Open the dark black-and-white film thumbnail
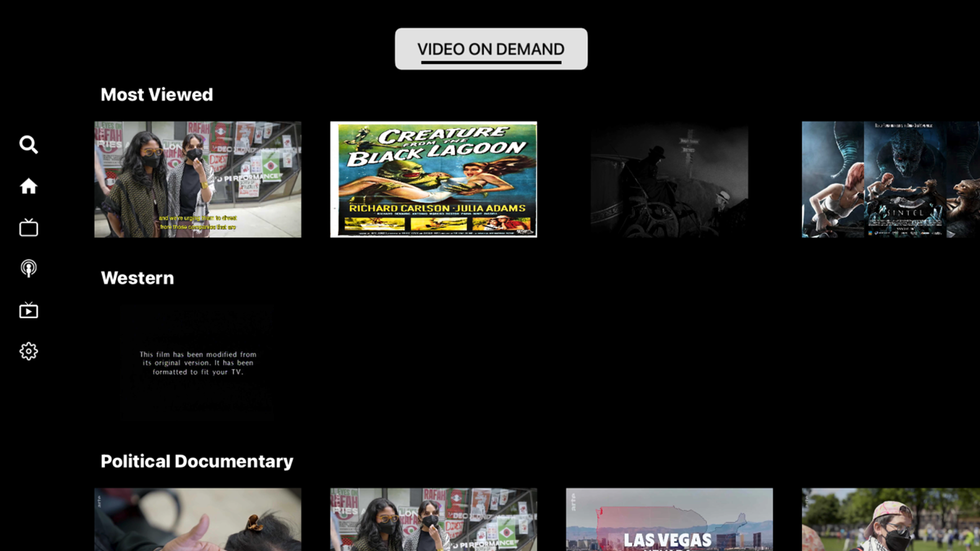Screen dimensions: 980x551 pyautogui.click(x=669, y=179)
